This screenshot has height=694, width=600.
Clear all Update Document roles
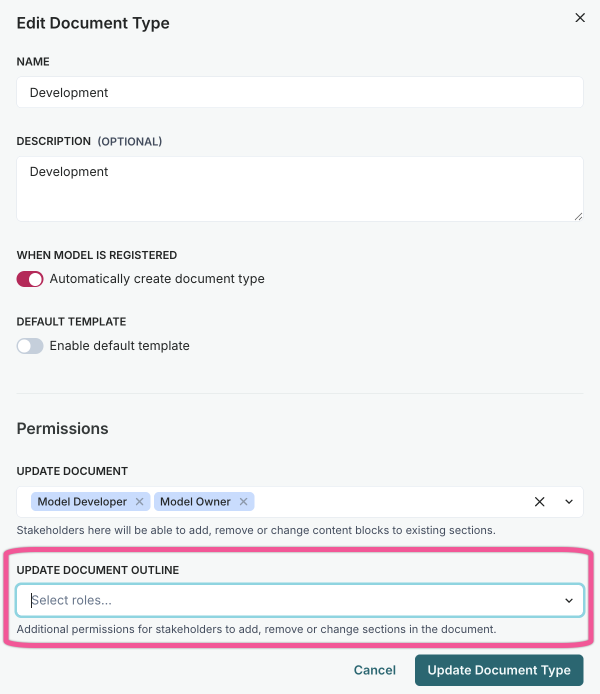(x=539, y=502)
